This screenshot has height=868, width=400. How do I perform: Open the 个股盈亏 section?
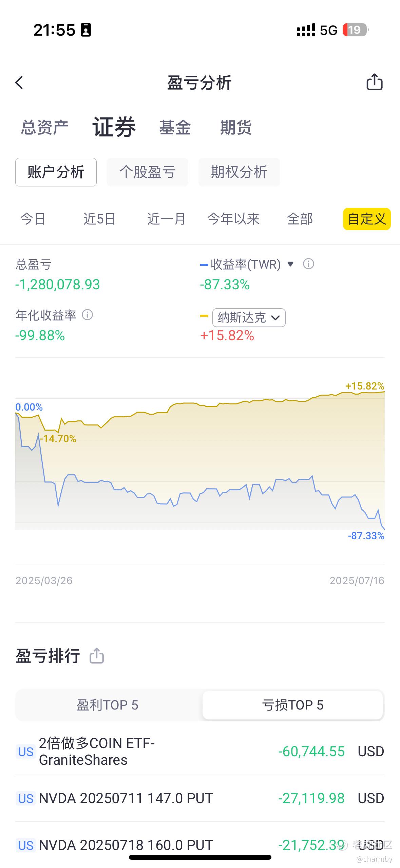pyautogui.click(x=148, y=172)
